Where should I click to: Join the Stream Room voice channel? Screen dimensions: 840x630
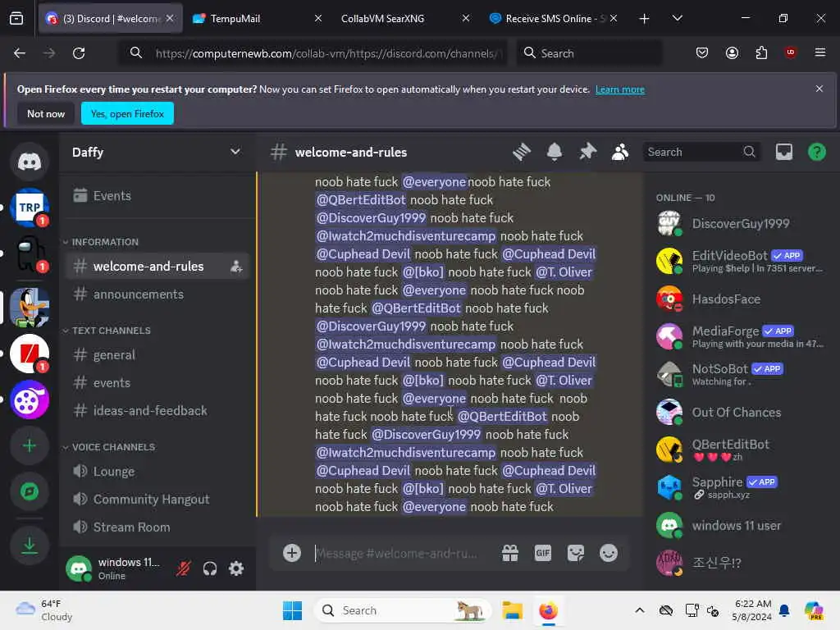click(x=157, y=527)
